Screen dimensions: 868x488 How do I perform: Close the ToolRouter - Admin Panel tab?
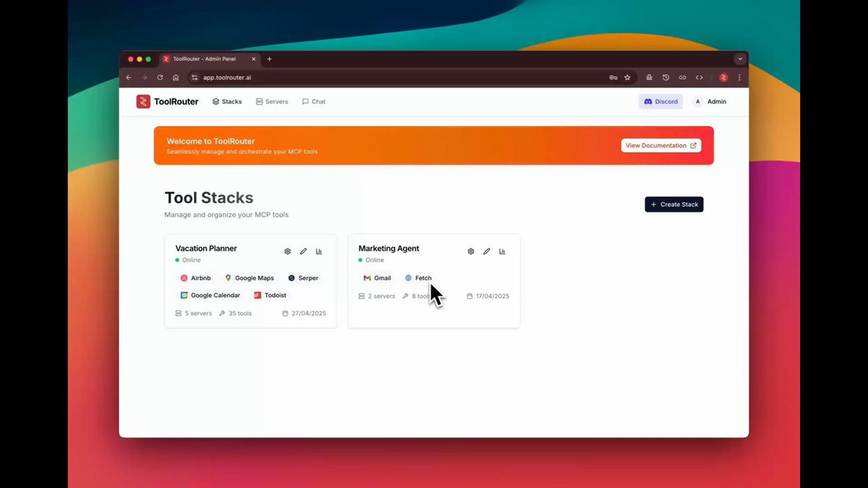pos(254,59)
